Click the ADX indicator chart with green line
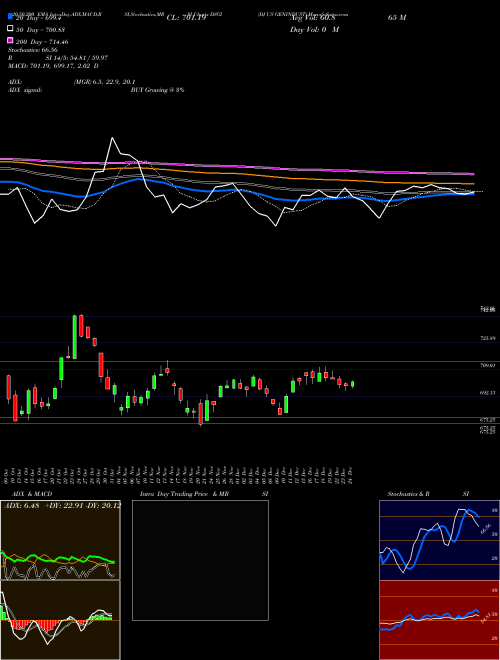Image resolution: width=500 pixels, height=660 pixels. [x=60, y=540]
